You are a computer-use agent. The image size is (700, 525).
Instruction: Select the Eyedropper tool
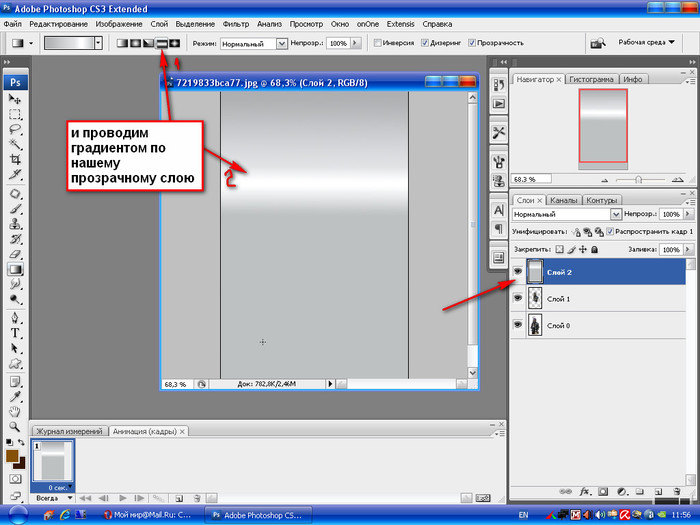click(x=15, y=397)
